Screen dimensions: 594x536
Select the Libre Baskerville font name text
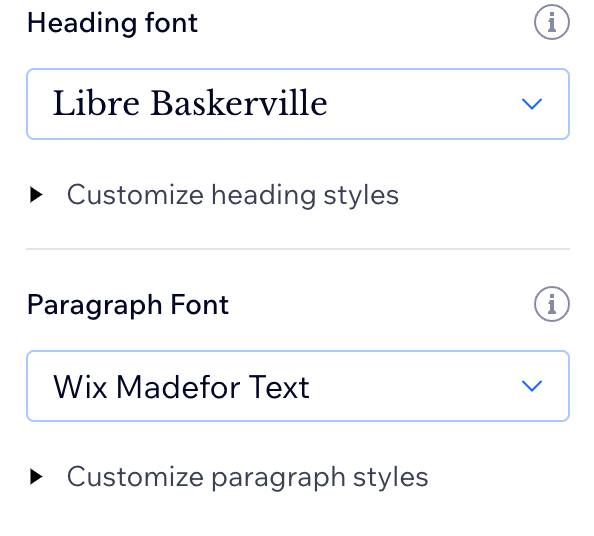(x=190, y=103)
